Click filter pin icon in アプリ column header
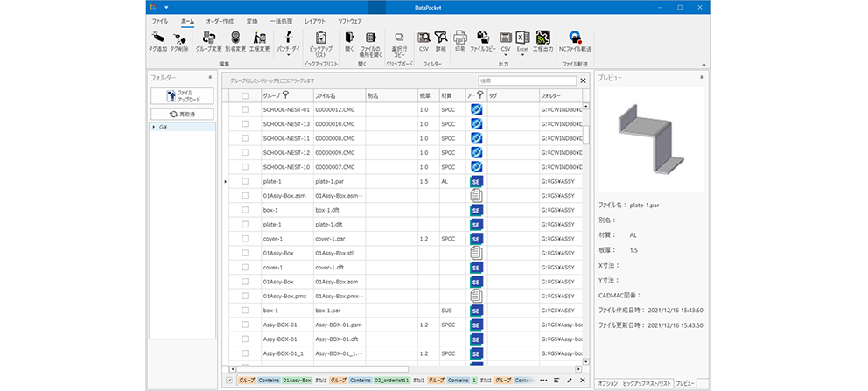This screenshot has width=868, height=391. [479, 95]
